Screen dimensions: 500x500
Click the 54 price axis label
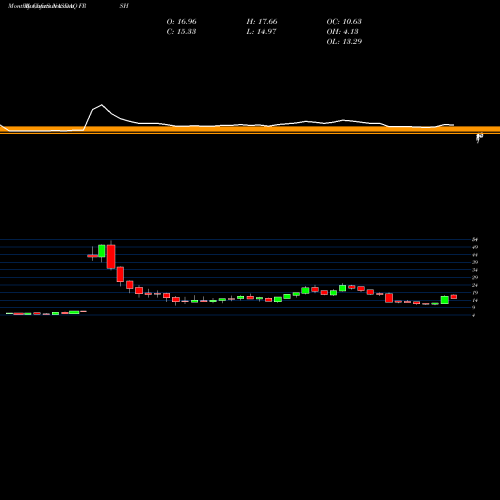[475, 240]
